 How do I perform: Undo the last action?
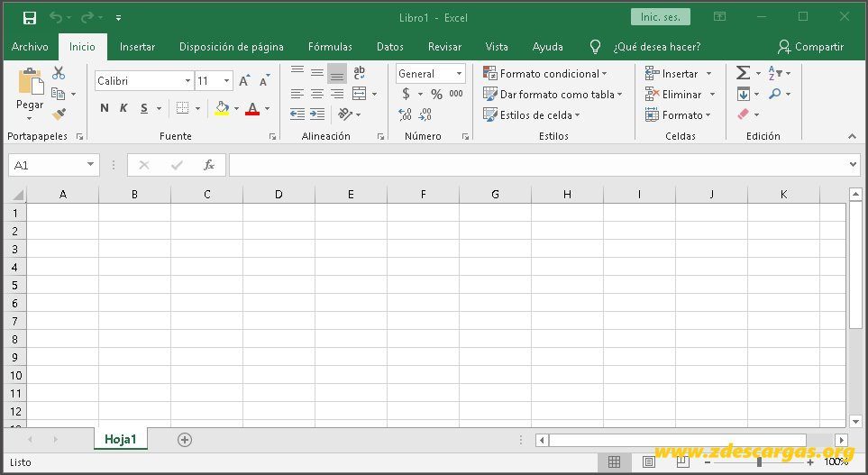click(56, 18)
